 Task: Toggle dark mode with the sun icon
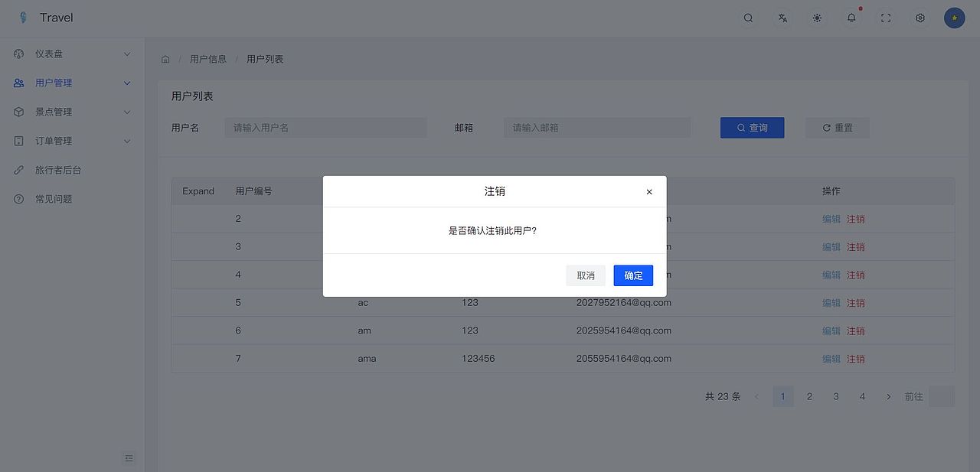[817, 17]
